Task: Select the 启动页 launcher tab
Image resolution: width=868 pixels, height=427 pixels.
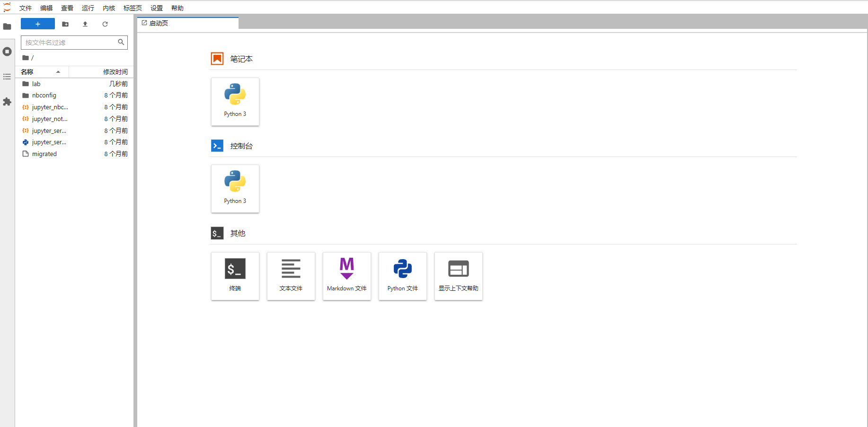Action: click(159, 23)
